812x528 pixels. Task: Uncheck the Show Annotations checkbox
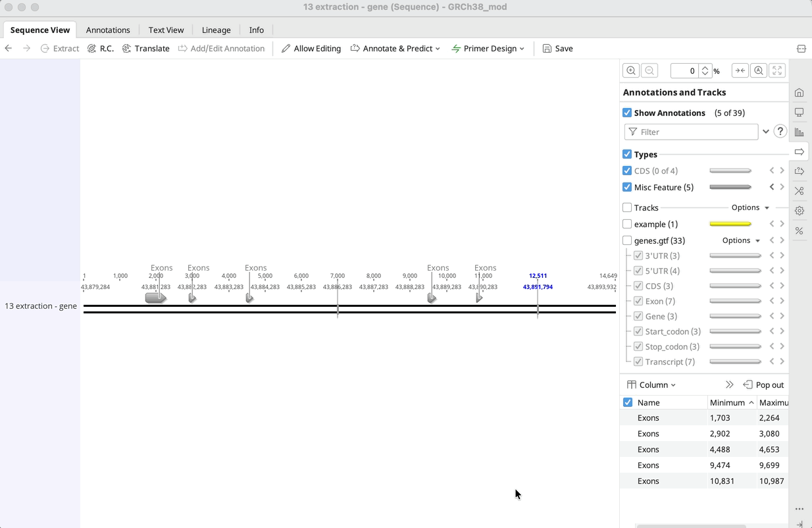pyautogui.click(x=627, y=113)
